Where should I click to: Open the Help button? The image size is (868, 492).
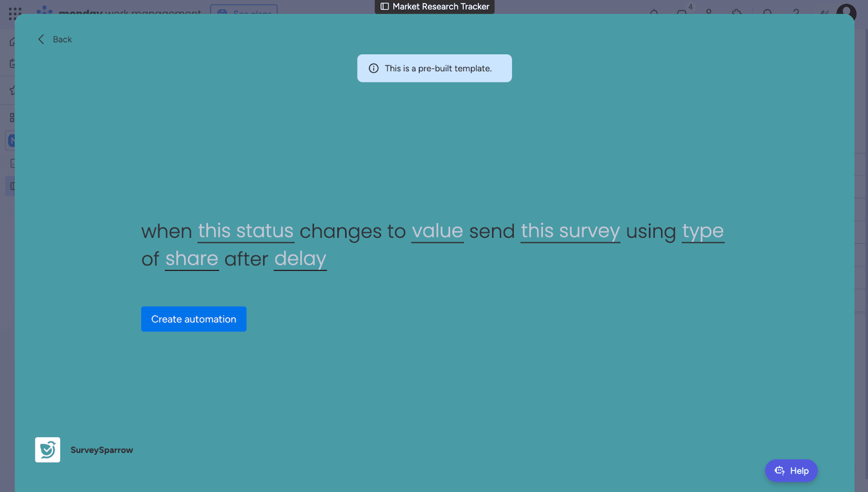pos(791,471)
